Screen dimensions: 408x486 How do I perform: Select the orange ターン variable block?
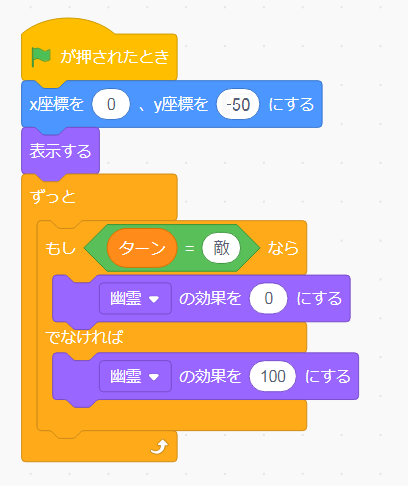click(142, 248)
